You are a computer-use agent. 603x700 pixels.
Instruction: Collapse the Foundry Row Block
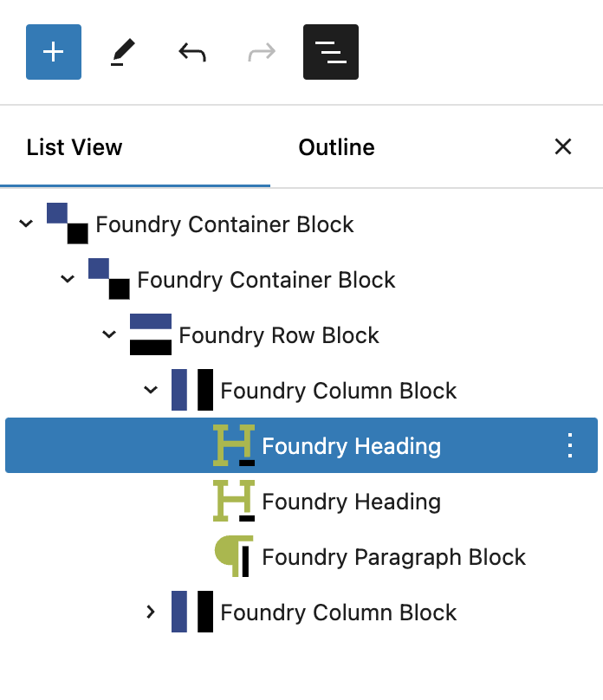(x=109, y=335)
